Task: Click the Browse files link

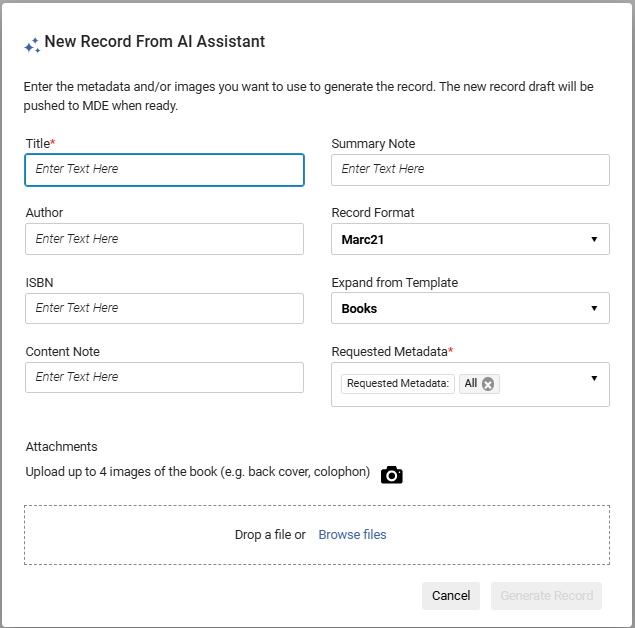Action: 352,535
